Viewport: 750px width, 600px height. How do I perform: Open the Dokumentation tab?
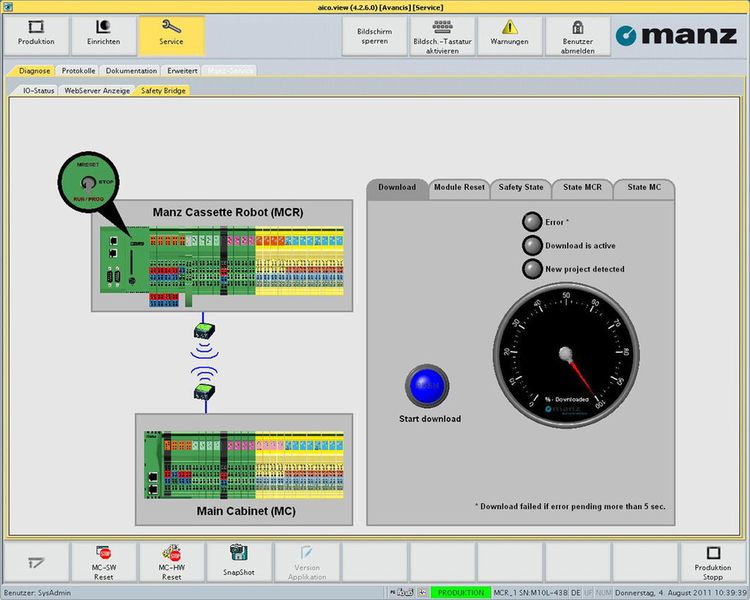tap(131, 71)
